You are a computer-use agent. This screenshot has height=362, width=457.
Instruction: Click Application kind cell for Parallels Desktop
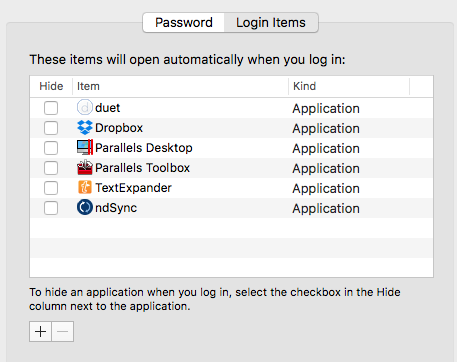pos(326,149)
